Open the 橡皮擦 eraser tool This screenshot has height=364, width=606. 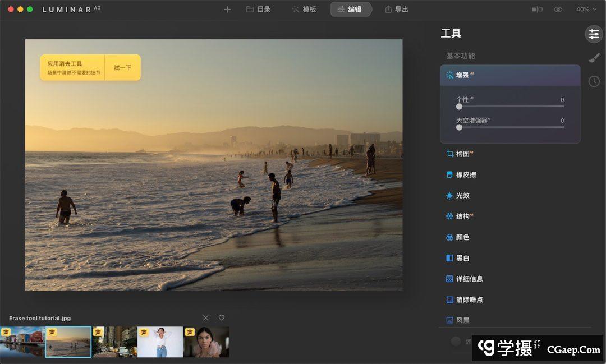[466, 175]
